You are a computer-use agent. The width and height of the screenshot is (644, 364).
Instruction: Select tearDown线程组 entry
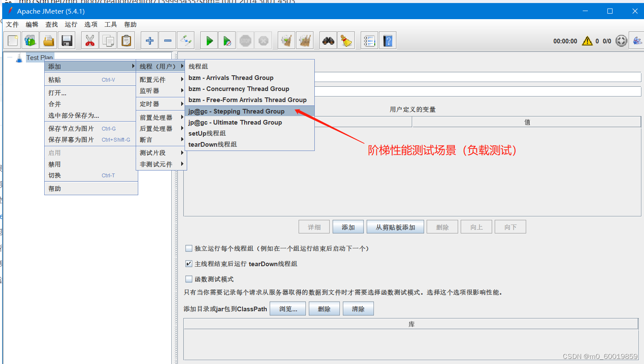tap(250, 145)
